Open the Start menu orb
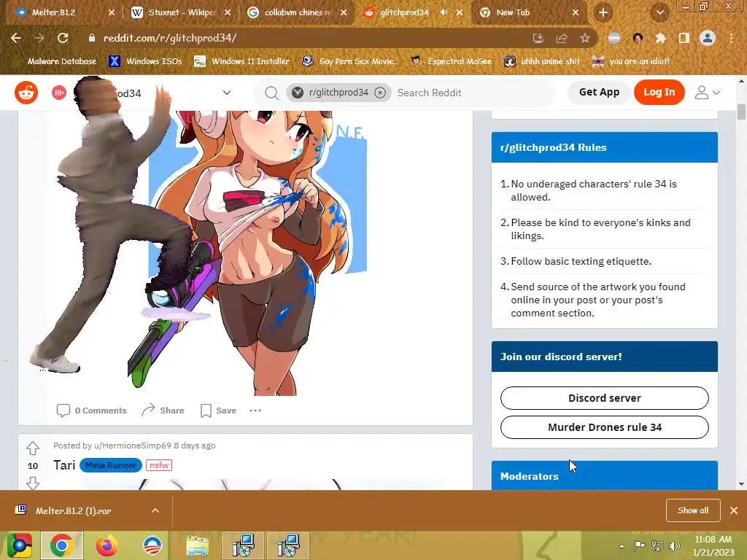Image resolution: width=747 pixels, height=560 pixels. 19,545
